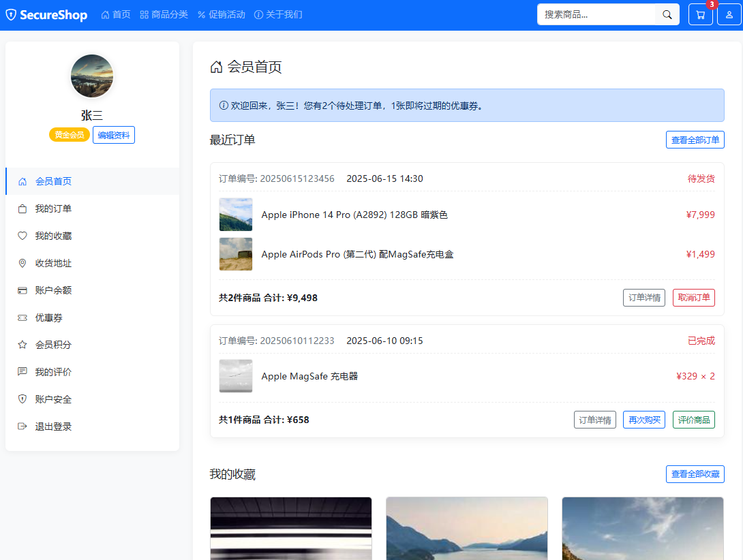Click the heart icon beside 我的收藏
The image size is (743, 560).
click(22, 236)
